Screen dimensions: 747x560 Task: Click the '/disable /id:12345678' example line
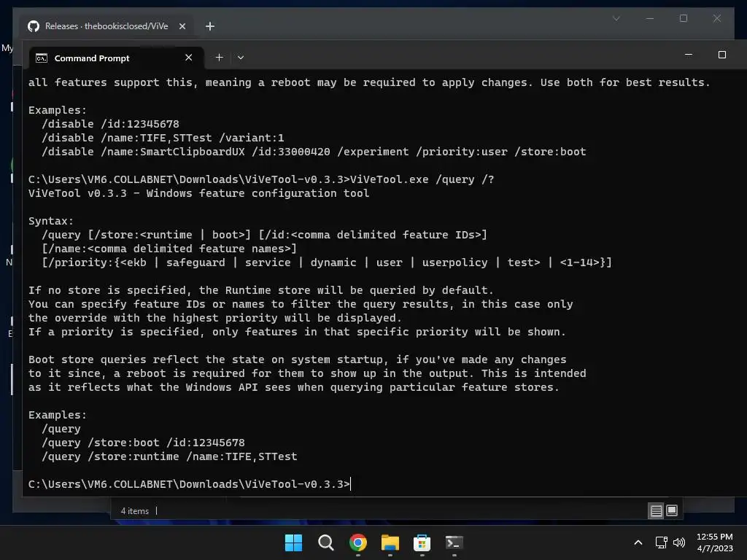click(111, 124)
